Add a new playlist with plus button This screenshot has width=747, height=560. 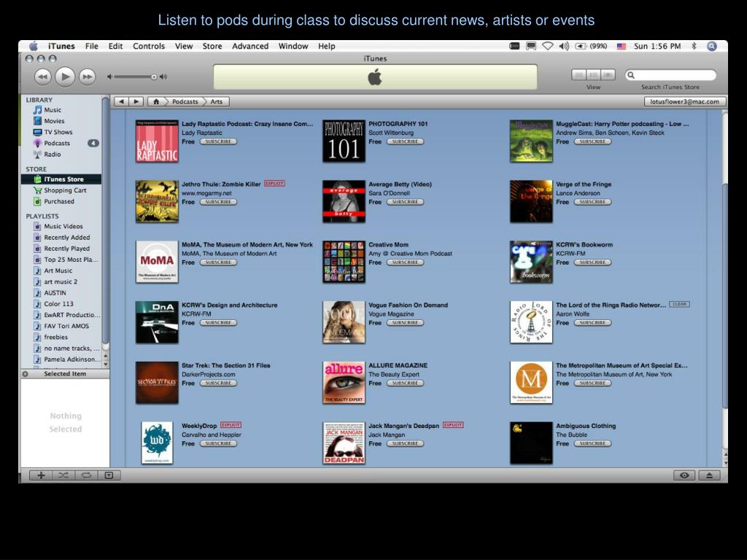pyautogui.click(x=41, y=475)
